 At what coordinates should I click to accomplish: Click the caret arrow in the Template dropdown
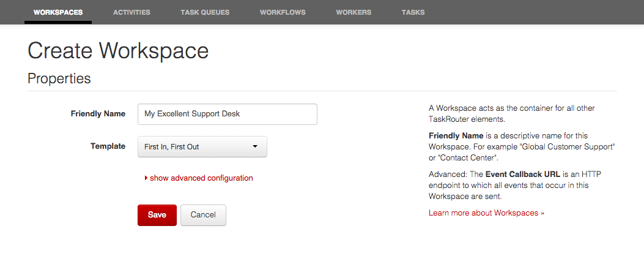[x=254, y=146]
